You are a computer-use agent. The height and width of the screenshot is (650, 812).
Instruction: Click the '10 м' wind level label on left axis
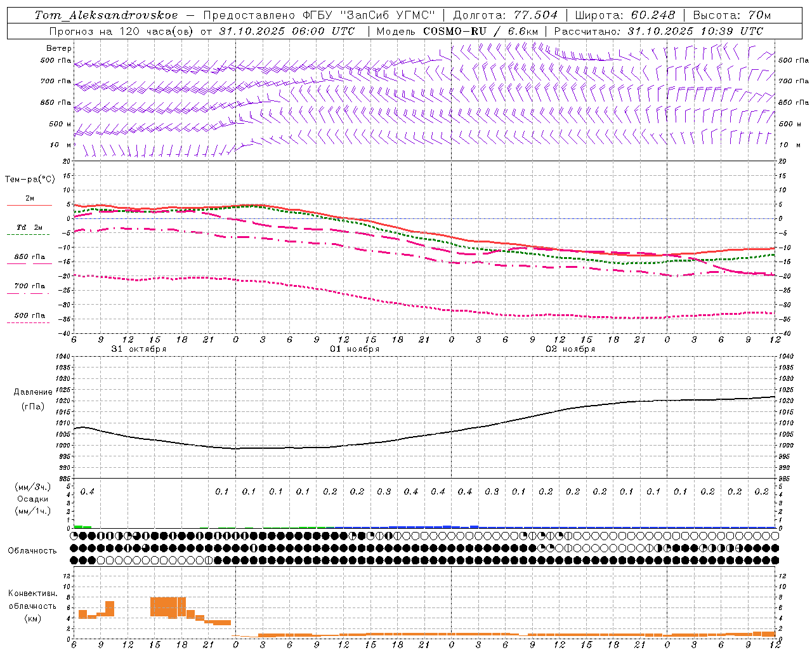tap(60, 145)
